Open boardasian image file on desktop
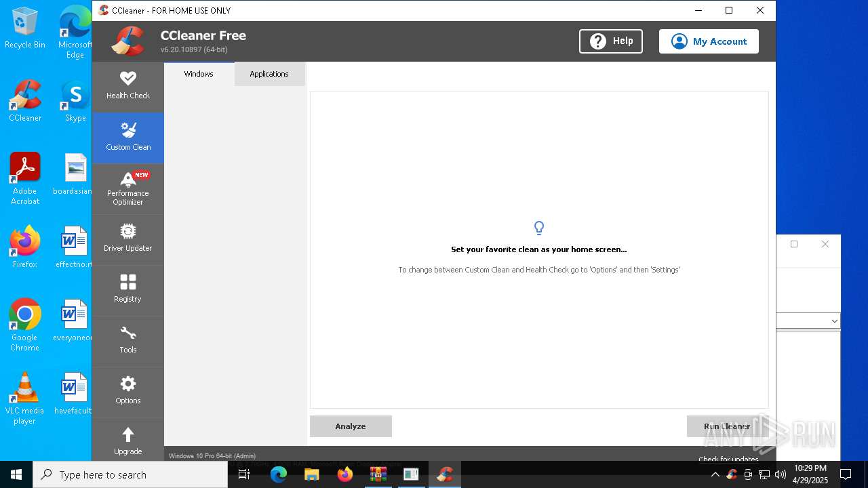Screen dimensions: 868x488 click(73, 174)
